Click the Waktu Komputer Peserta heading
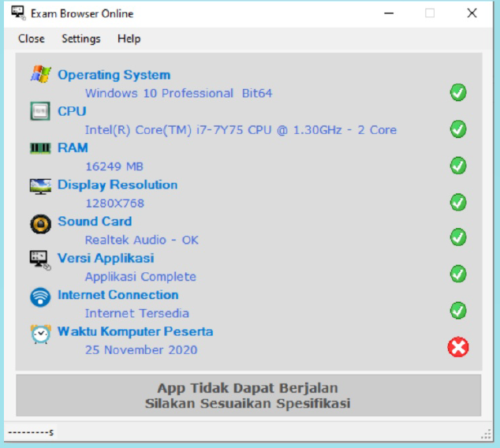 pyautogui.click(x=135, y=331)
